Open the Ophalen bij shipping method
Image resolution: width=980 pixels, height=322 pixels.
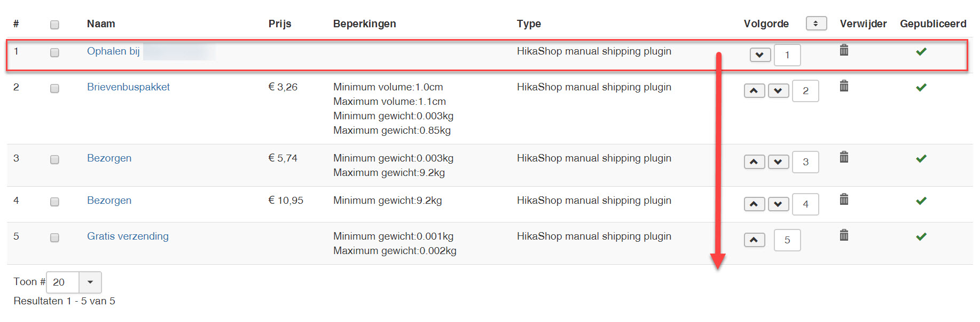[113, 51]
